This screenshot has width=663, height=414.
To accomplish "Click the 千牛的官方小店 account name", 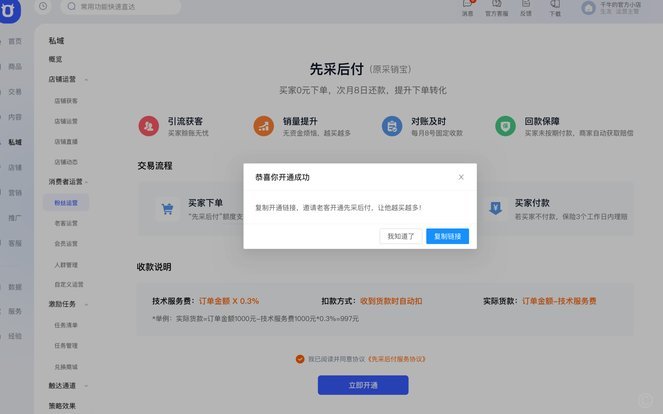I will (620, 5).
